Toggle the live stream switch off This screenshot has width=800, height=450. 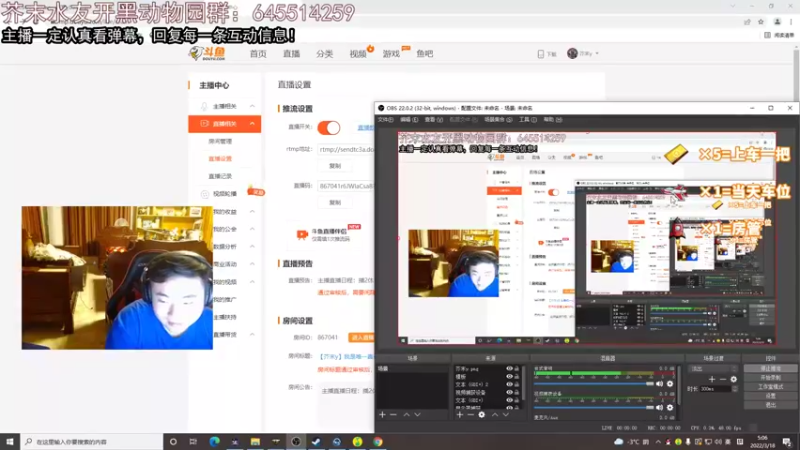[x=329, y=128]
